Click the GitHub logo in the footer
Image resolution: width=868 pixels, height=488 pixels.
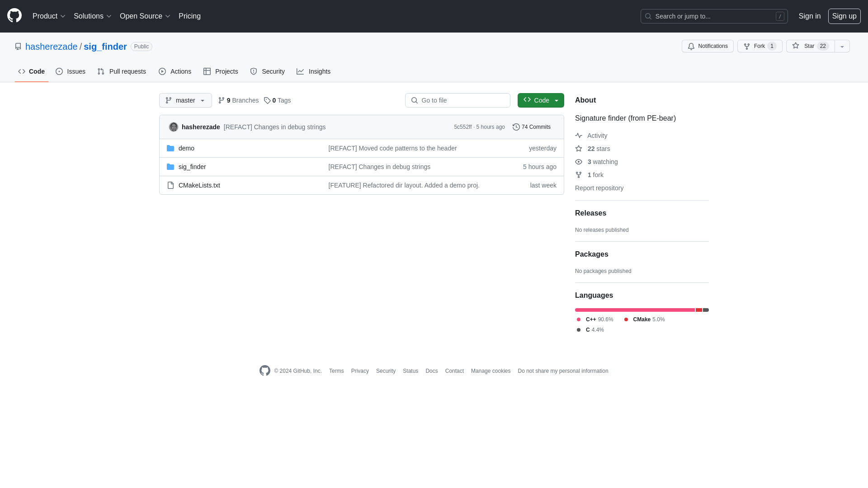pos(265,371)
